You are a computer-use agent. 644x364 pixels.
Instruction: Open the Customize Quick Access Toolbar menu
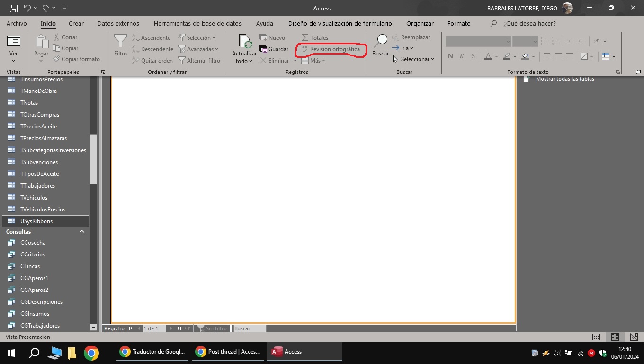click(64, 8)
